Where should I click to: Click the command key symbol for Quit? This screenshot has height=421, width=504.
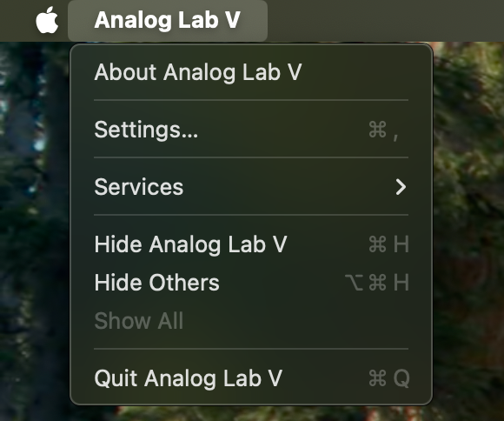click(x=377, y=378)
